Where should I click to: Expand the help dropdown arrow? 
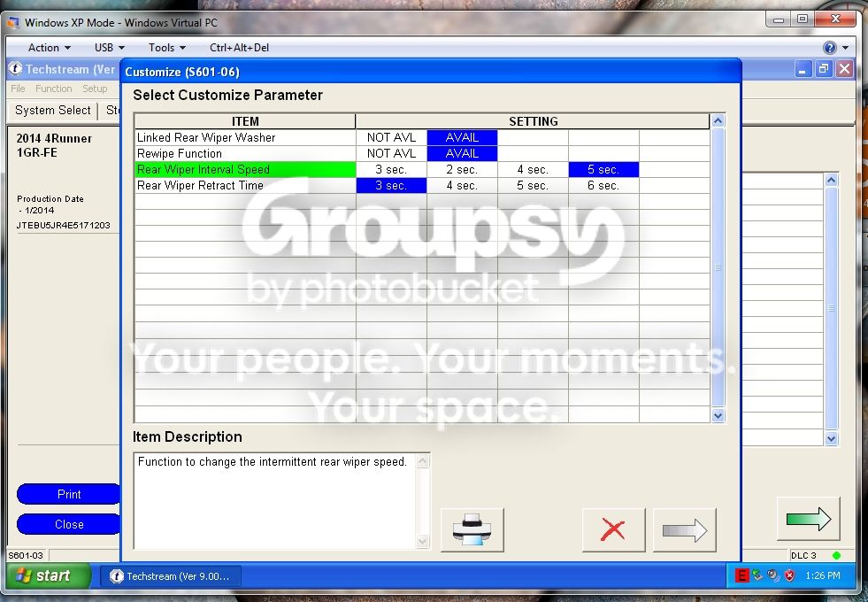[x=845, y=48]
